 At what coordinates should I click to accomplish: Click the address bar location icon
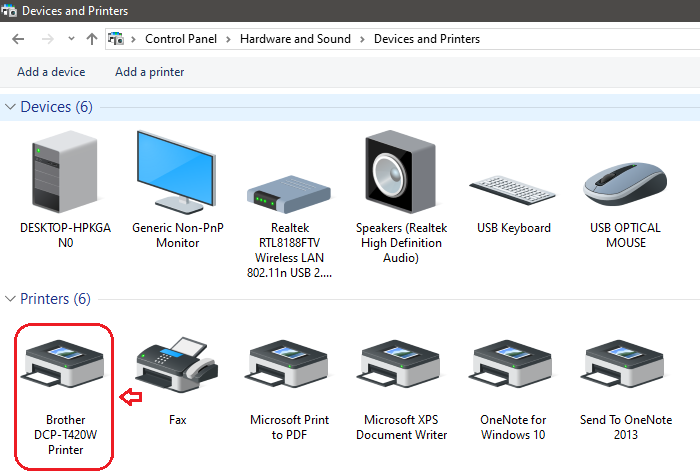coord(116,39)
